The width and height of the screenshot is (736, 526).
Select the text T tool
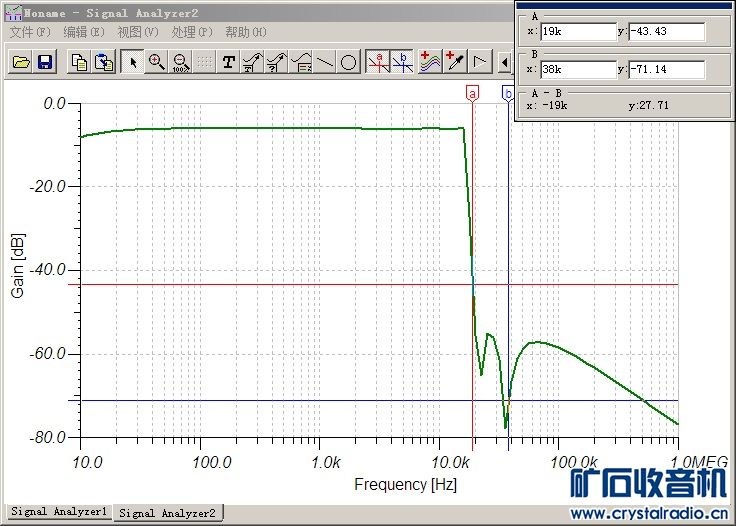[229, 62]
